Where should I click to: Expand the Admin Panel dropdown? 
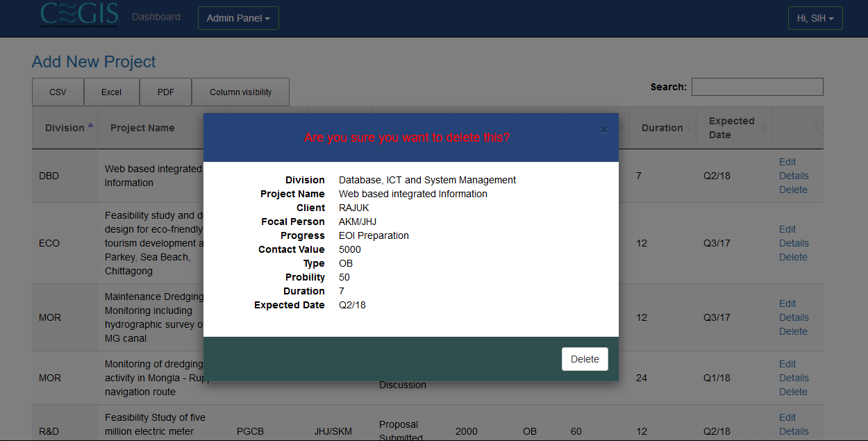238,18
